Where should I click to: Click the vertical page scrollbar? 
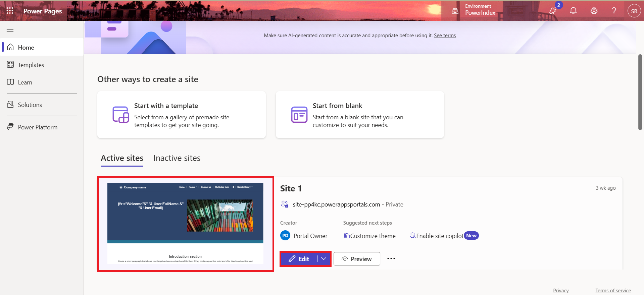[x=640, y=92]
